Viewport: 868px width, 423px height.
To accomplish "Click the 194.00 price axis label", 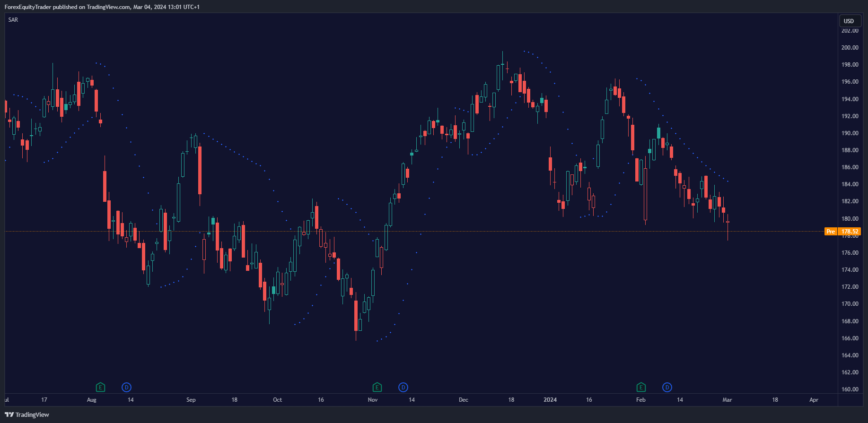I will tap(850, 99).
